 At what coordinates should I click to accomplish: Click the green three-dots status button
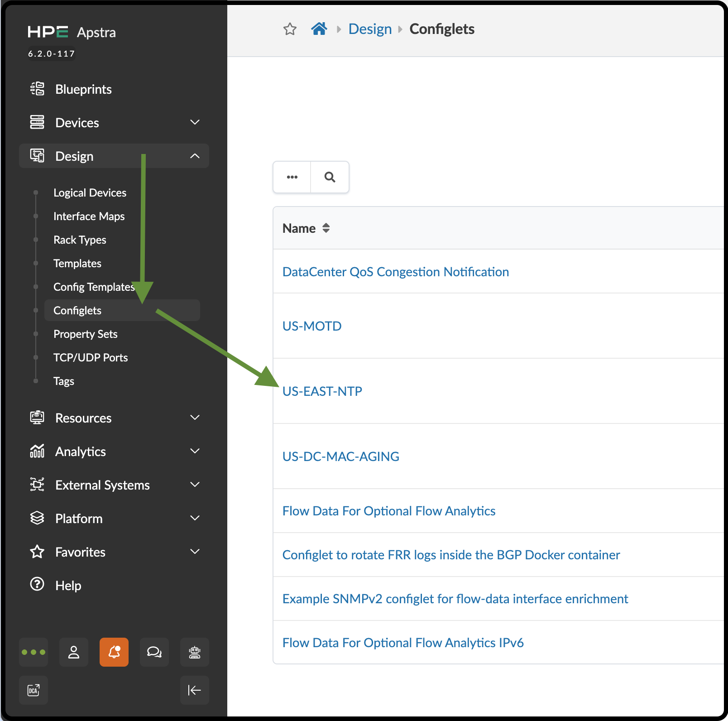pos(34,652)
